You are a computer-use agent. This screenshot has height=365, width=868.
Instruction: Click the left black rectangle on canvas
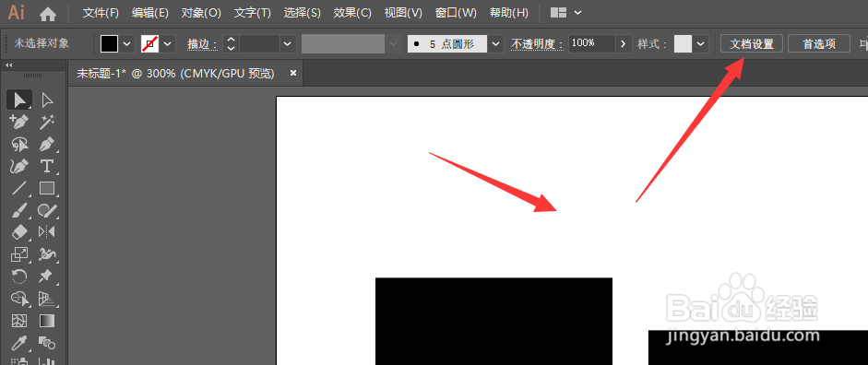pyautogui.click(x=493, y=322)
